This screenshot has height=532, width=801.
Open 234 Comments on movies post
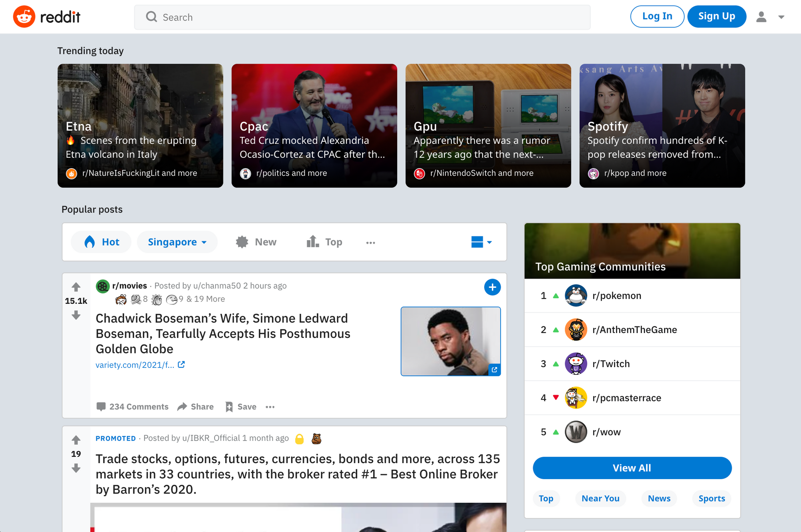[x=133, y=407]
